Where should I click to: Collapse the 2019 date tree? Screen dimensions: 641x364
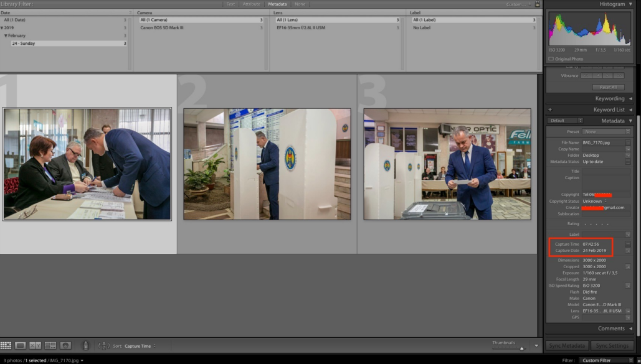tap(2, 28)
